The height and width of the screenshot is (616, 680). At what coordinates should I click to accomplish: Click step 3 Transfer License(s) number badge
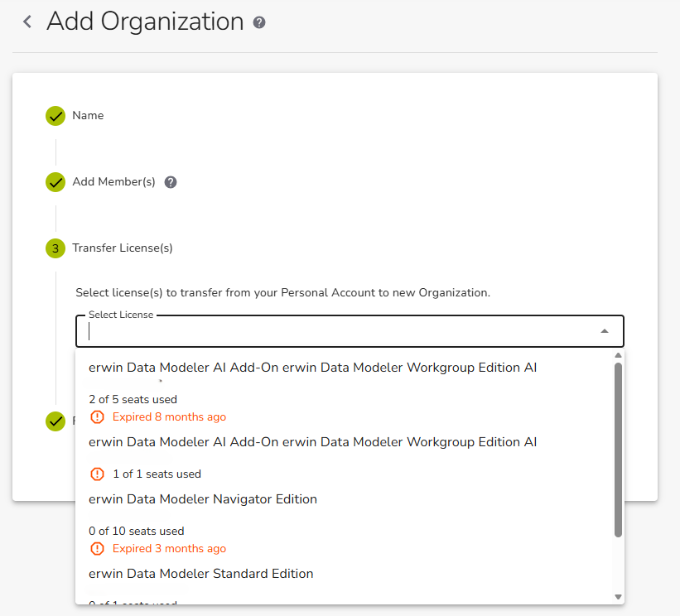point(55,248)
